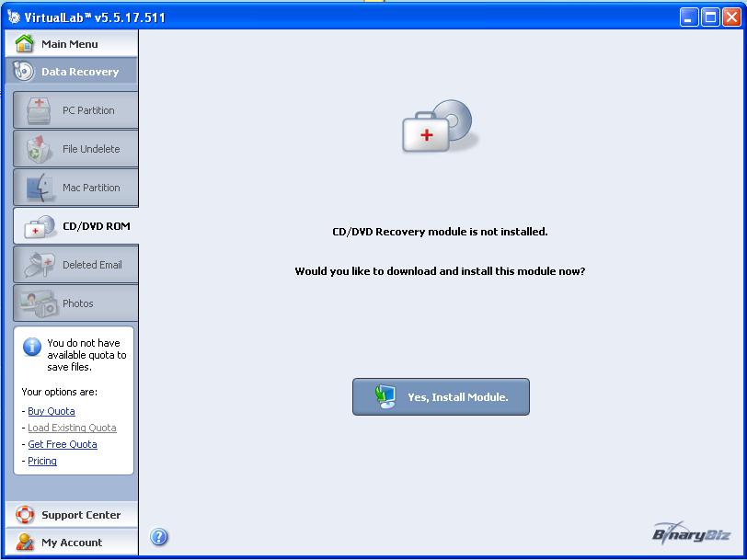Click the house icon beside Main Menu
The height and width of the screenshot is (560, 747).
pos(24,43)
